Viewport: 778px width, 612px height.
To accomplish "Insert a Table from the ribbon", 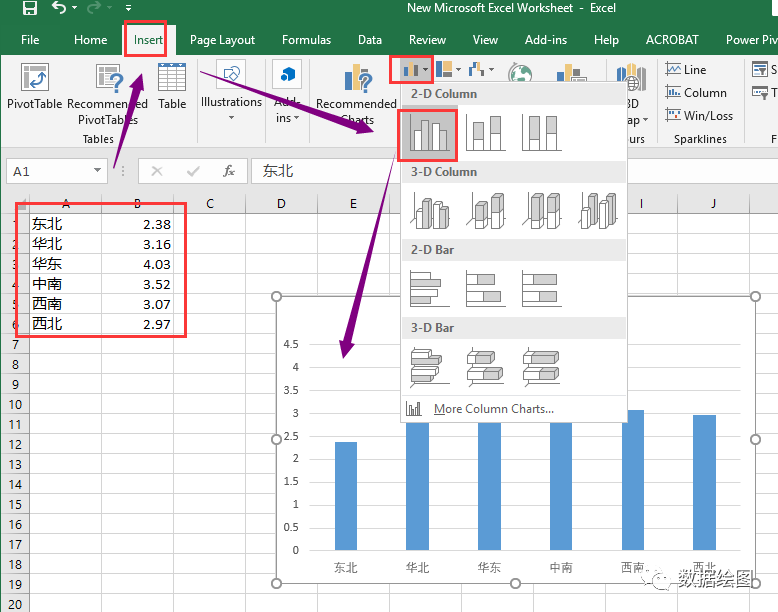I will point(172,85).
